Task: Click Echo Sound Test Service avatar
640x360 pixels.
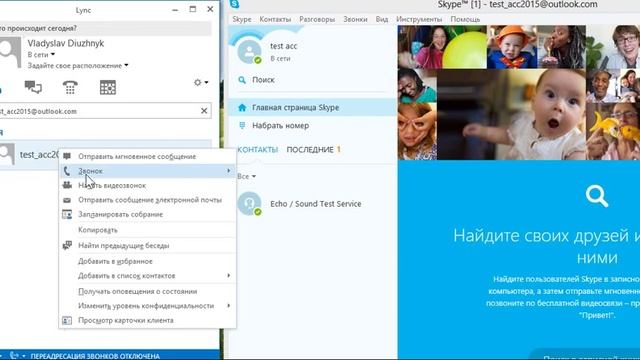Action: (249, 203)
